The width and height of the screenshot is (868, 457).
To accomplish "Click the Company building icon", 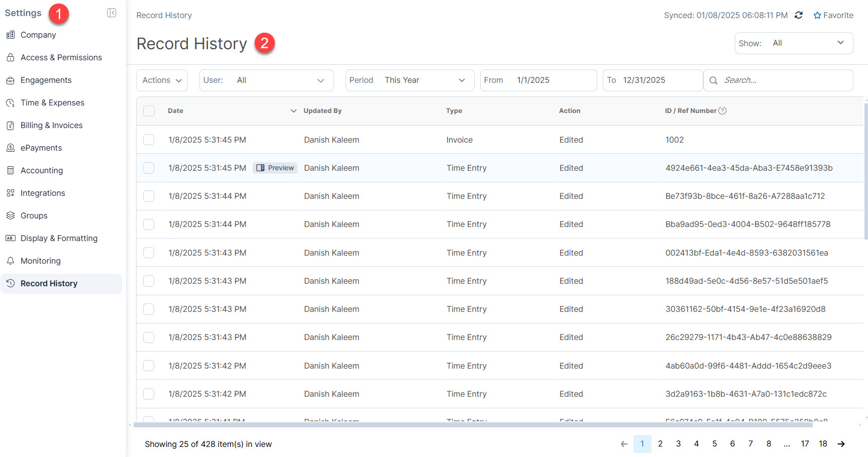I will coord(10,35).
